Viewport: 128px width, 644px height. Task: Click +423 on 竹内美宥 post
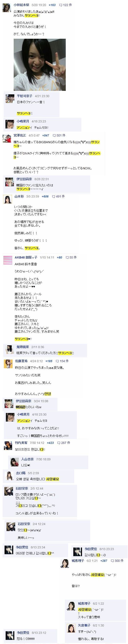[50, 443]
